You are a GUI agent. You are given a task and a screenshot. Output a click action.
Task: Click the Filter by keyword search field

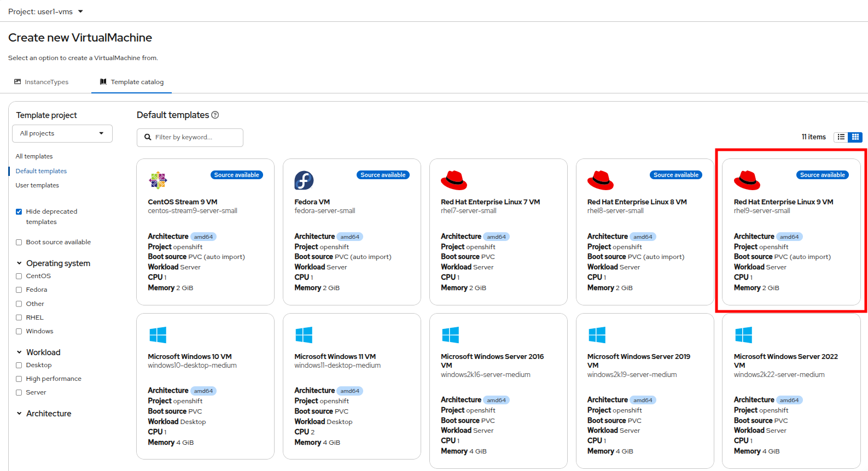tap(195, 138)
